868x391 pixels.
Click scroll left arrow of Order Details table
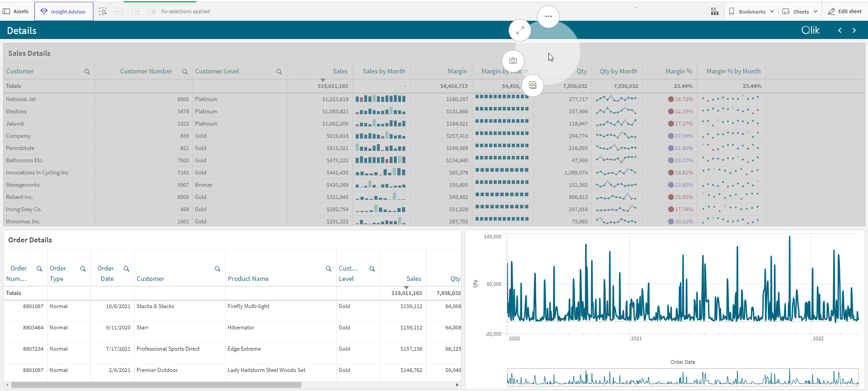(x=7, y=385)
